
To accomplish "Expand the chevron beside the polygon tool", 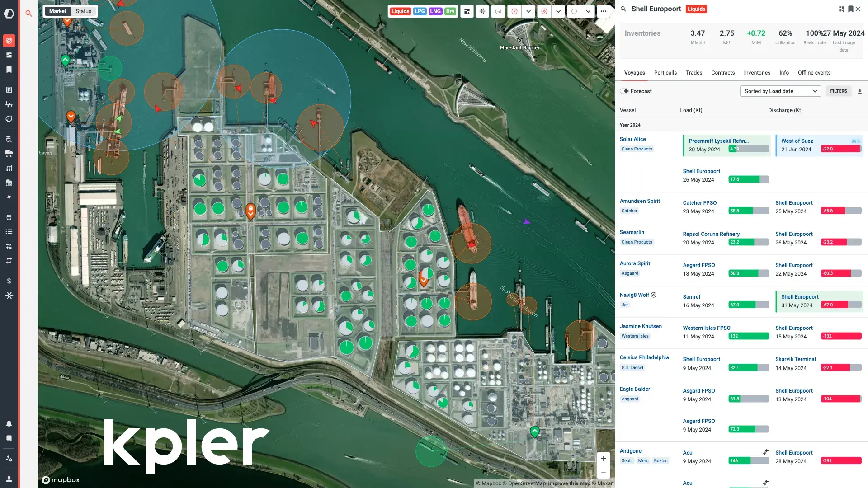I will (588, 11).
